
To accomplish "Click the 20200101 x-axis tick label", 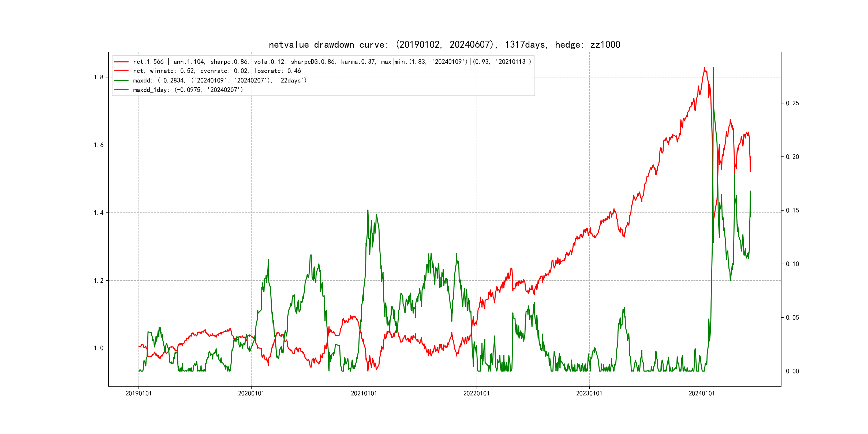I will pos(251,393).
